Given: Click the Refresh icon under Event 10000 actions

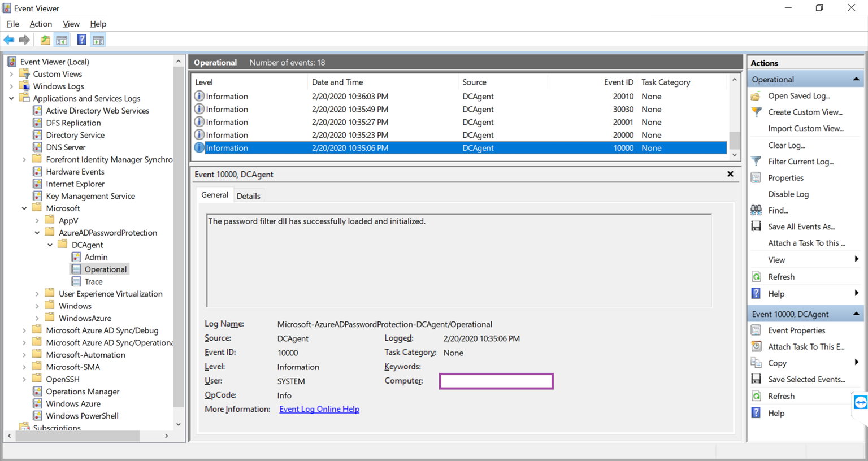Looking at the screenshot, I should [756, 396].
